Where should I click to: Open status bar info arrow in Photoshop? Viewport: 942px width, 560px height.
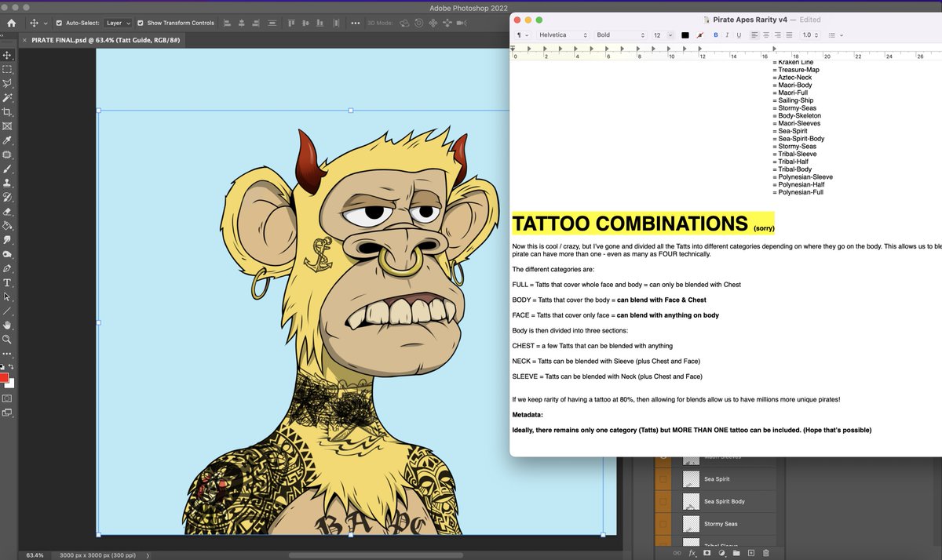148,555
